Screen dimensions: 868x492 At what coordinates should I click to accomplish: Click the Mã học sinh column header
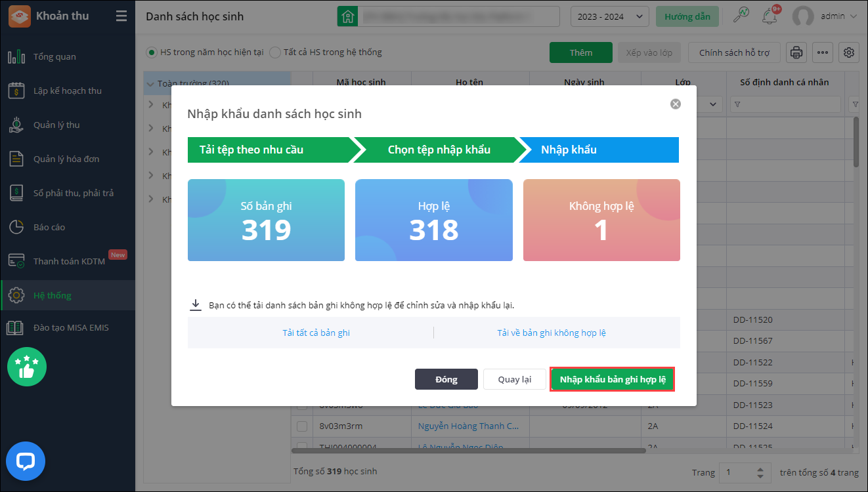361,82
